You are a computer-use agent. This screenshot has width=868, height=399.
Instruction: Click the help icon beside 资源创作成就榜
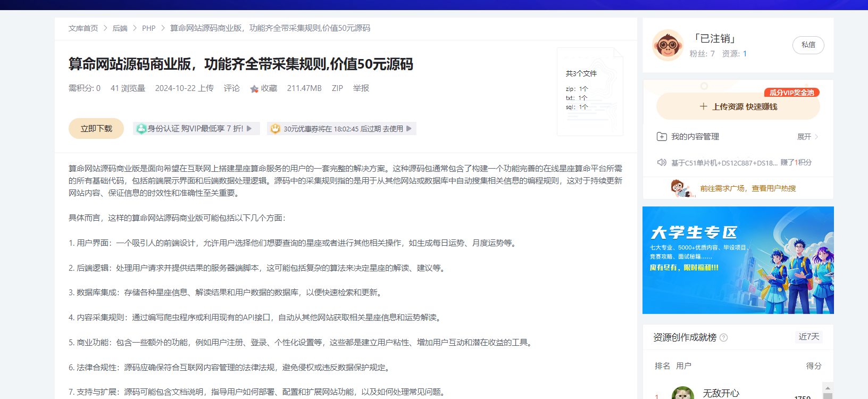pyautogui.click(x=723, y=338)
